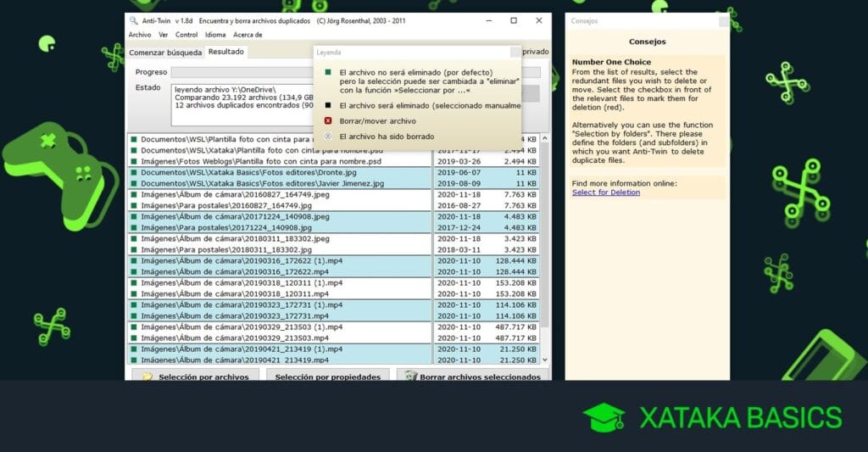This screenshot has width=868, height=452.
Task: Select the 20190329_213503 (1).mp4 row
Action: (332, 326)
